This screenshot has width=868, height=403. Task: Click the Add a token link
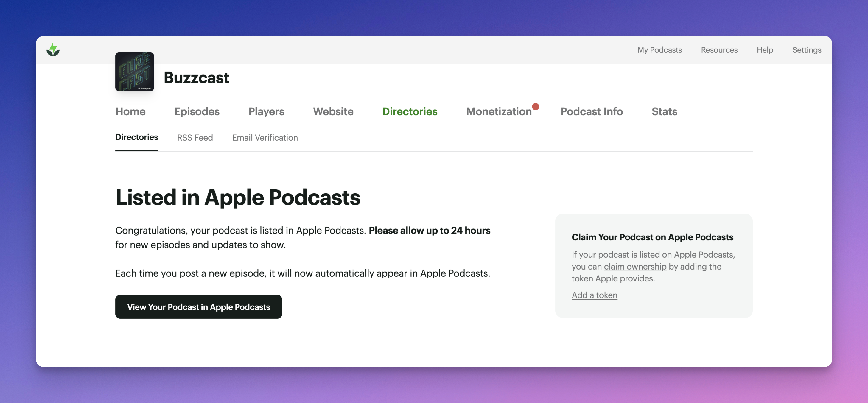click(x=594, y=295)
